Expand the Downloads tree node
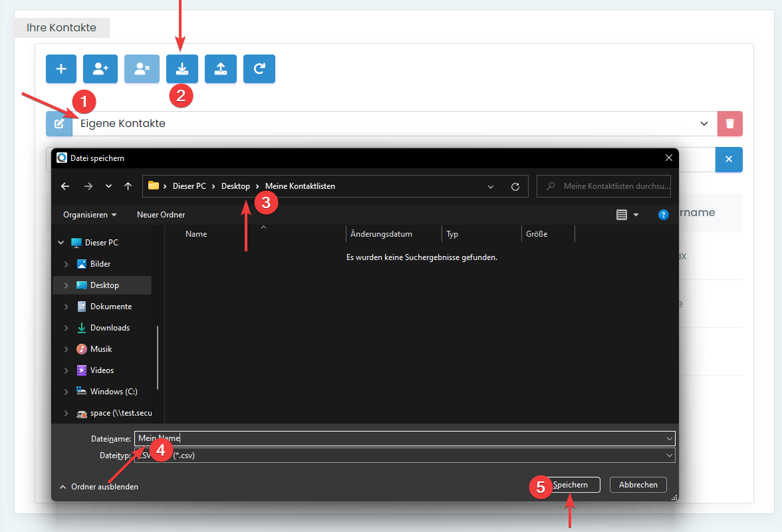The height and width of the screenshot is (532, 782). 66,328
